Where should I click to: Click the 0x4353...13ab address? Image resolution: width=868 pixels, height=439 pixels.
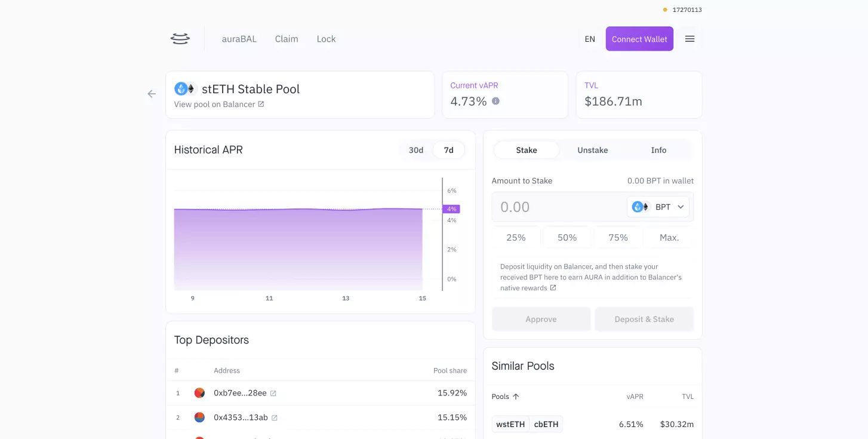(241, 417)
